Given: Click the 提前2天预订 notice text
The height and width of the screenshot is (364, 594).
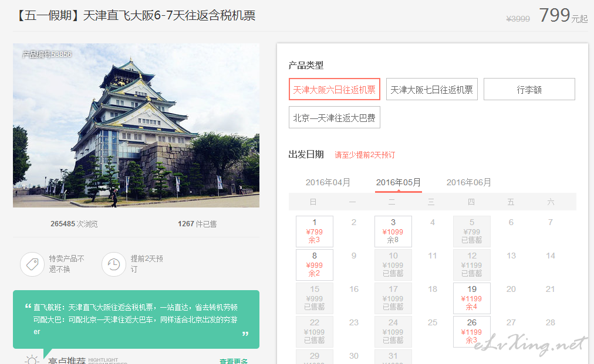Looking at the screenshot, I should [147, 264].
